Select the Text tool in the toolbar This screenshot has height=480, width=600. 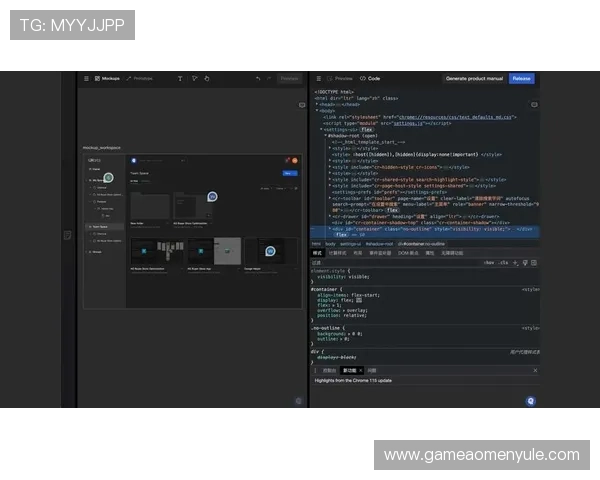[180, 78]
